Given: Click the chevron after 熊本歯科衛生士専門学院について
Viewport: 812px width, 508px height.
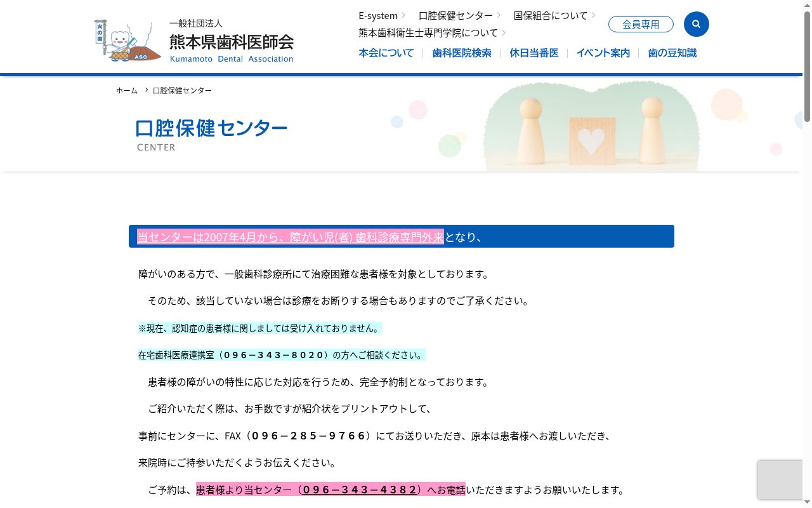Looking at the screenshot, I should (504, 32).
